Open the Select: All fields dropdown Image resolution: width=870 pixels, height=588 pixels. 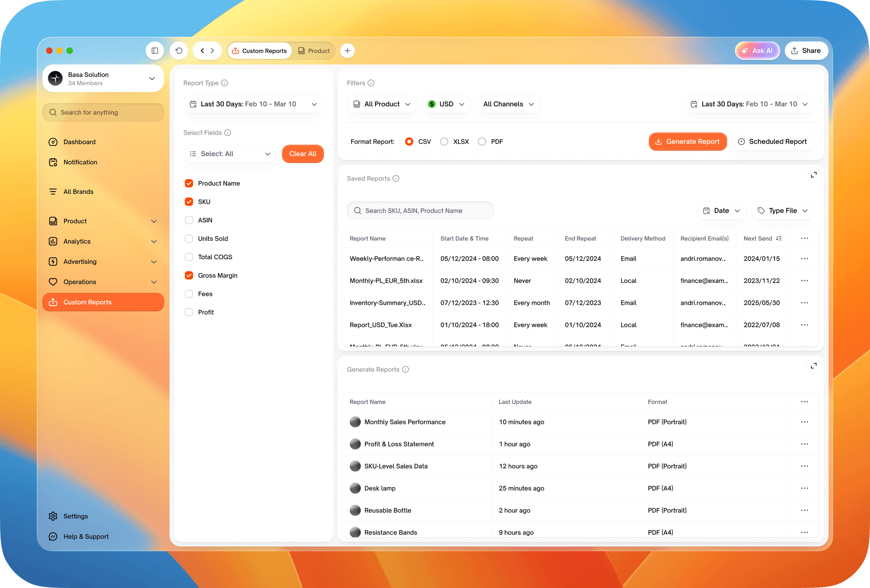click(x=230, y=154)
